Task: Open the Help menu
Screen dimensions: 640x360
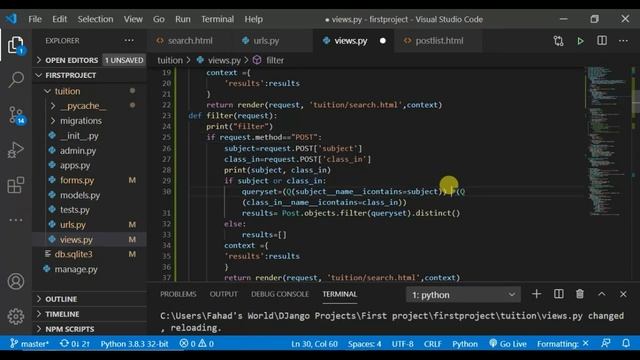Action: coord(254,19)
